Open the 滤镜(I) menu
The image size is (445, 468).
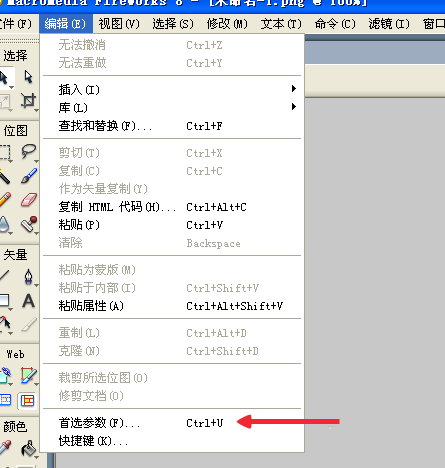pyautogui.click(x=389, y=24)
